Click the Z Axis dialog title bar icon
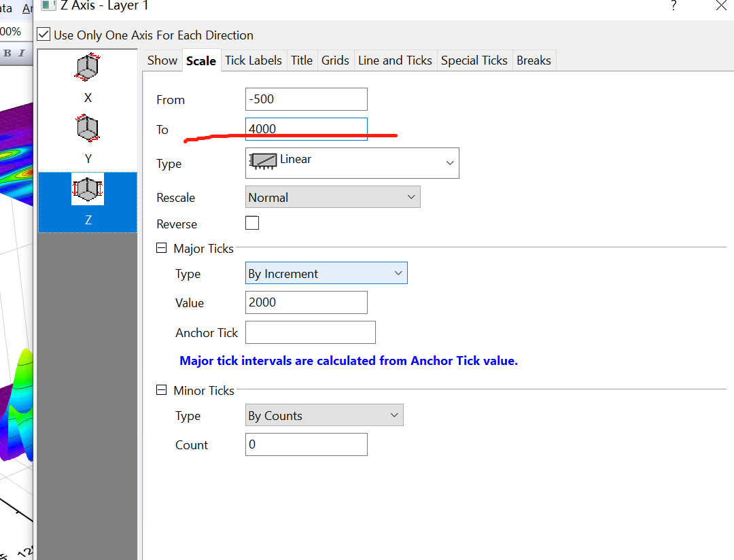The width and height of the screenshot is (734, 560). (x=48, y=5)
